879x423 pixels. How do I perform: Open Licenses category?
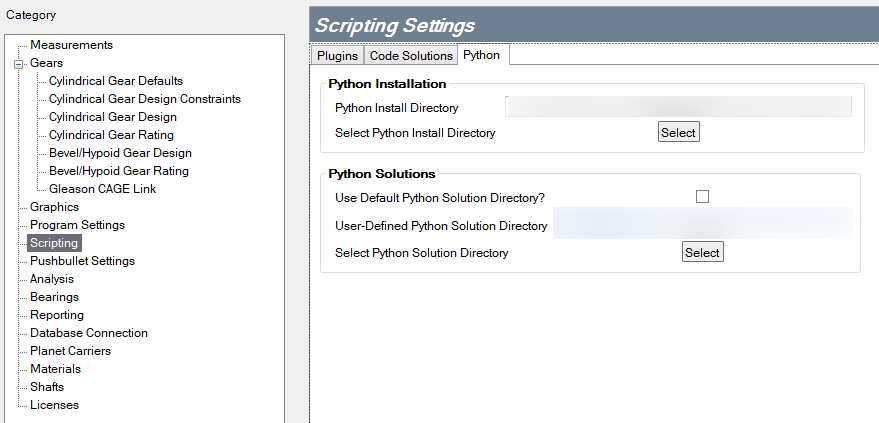(54, 405)
